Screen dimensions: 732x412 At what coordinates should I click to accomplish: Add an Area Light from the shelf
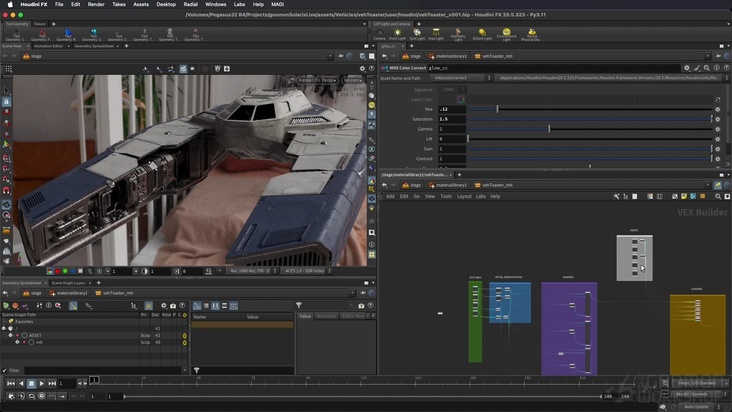click(x=436, y=34)
